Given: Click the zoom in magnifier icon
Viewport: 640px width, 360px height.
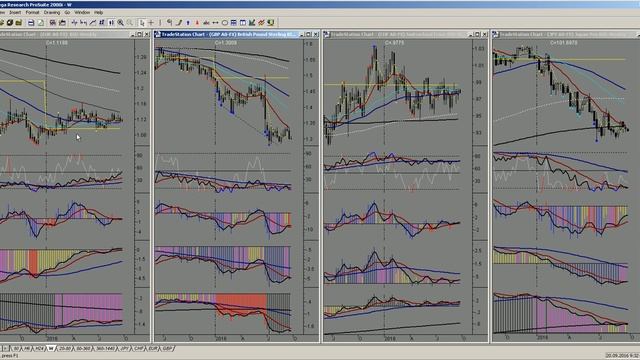Looking at the screenshot, I should coord(120,22).
